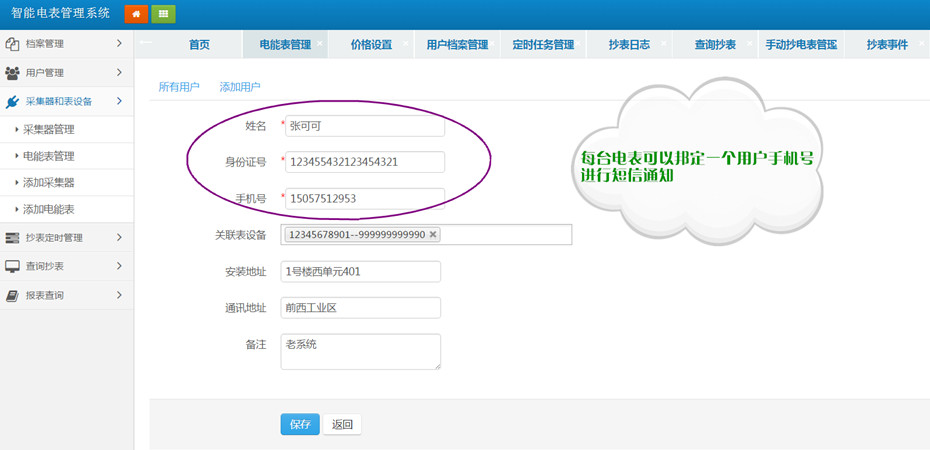This screenshot has height=450, width=930.
Task: Switch to the 抄表日志 tab
Action: coord(629,45)
